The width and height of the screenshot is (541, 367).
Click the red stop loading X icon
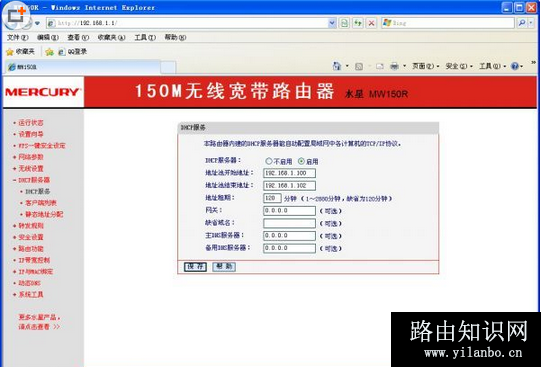pyautogui.click(x=371, y=23)
